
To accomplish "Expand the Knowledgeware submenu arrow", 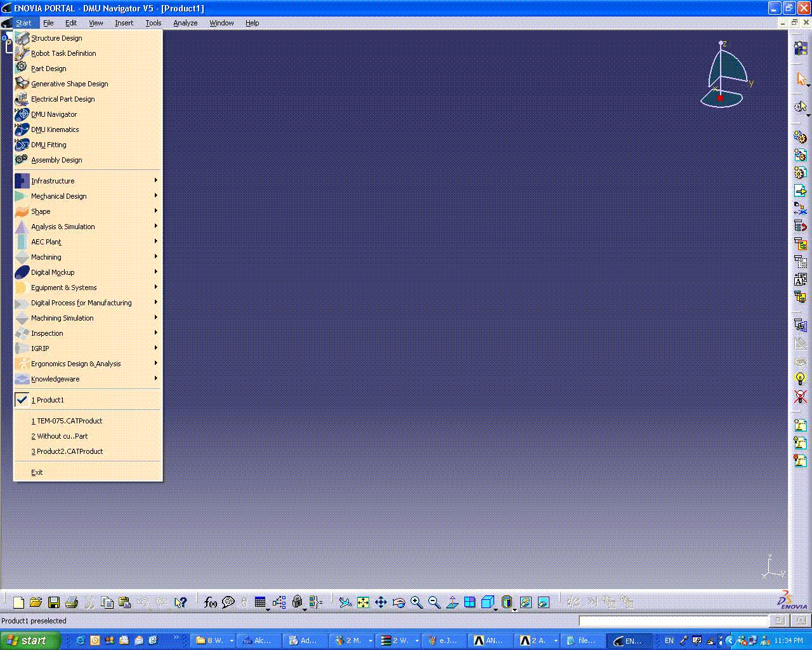I will [155, 378].
